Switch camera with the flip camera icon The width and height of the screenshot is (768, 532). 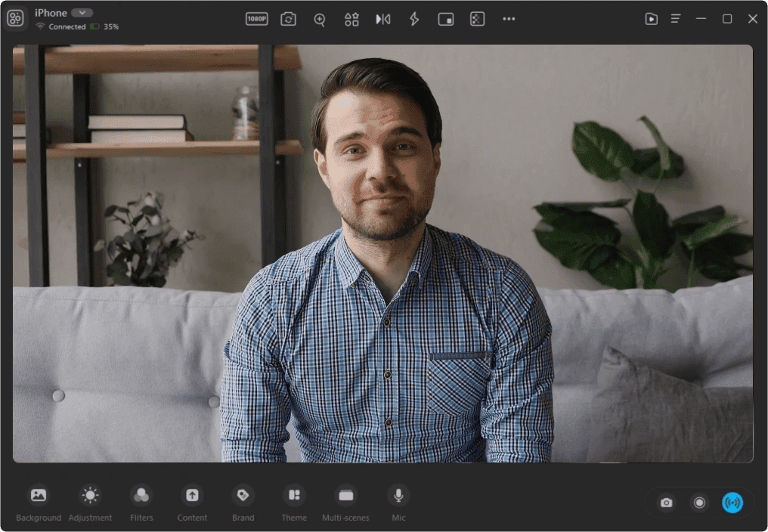click(288, 19)
